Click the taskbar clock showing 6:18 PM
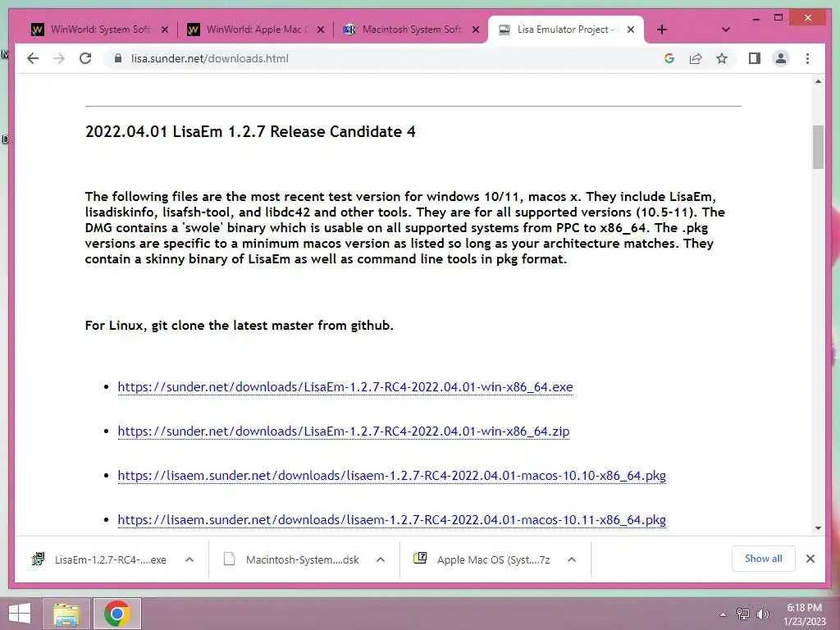 click(x=804, y=614)
